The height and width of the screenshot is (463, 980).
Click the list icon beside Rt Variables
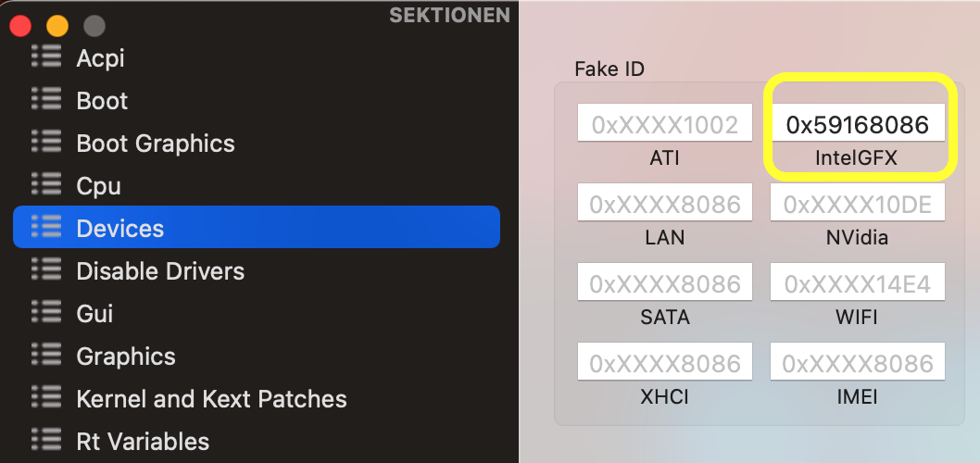point(45,440)
